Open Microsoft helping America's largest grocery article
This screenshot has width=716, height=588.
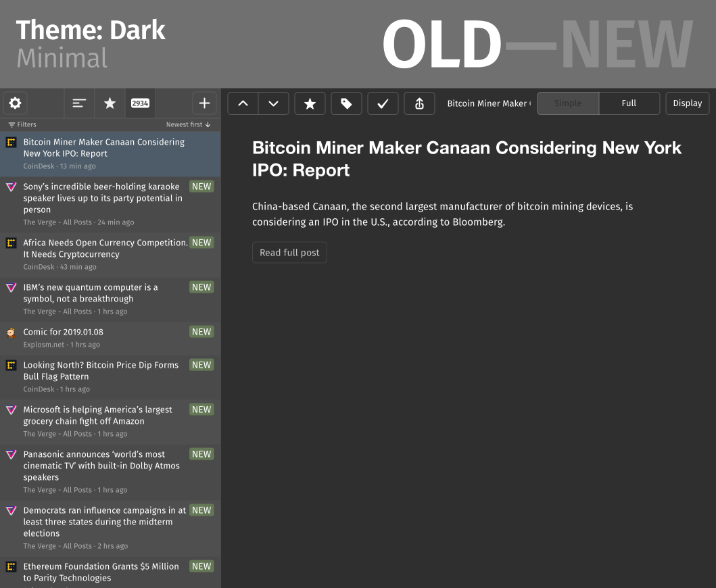click(x=110, y=422)
